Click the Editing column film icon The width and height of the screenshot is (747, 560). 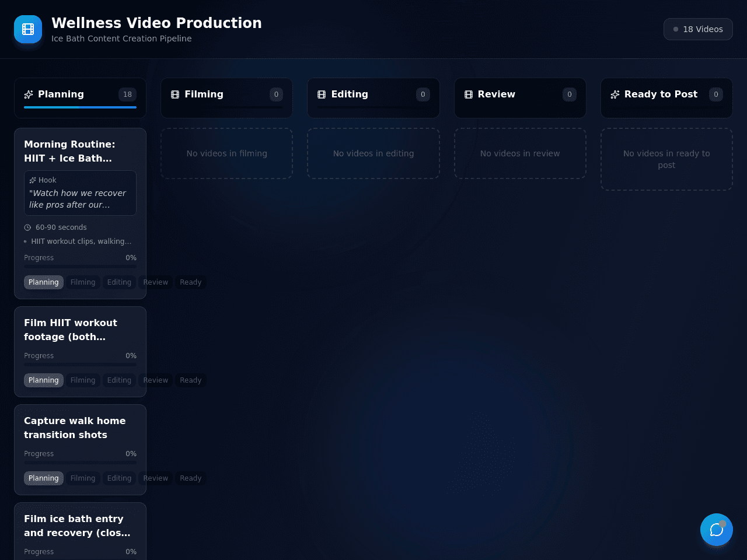coord(322,94)
